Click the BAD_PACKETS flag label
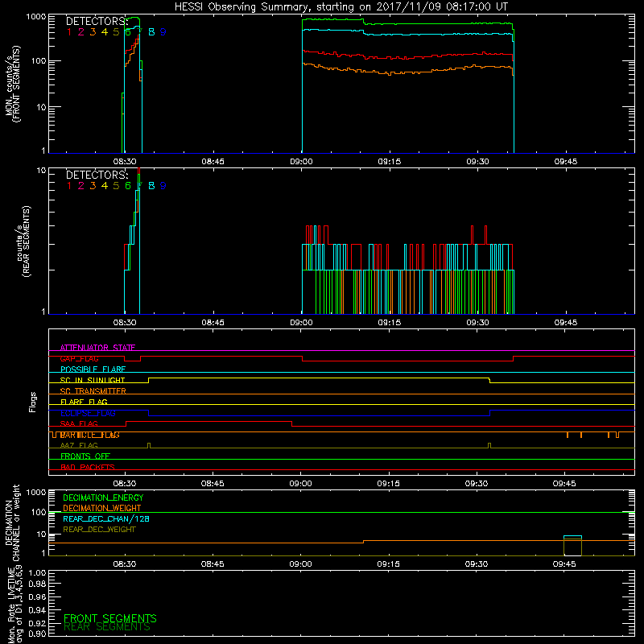This screenshot has height=644, width=644. (x=88, y=467)
